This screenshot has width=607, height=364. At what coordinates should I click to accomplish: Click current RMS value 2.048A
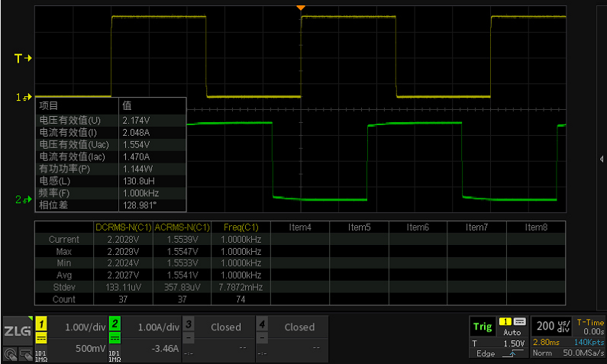136,133
